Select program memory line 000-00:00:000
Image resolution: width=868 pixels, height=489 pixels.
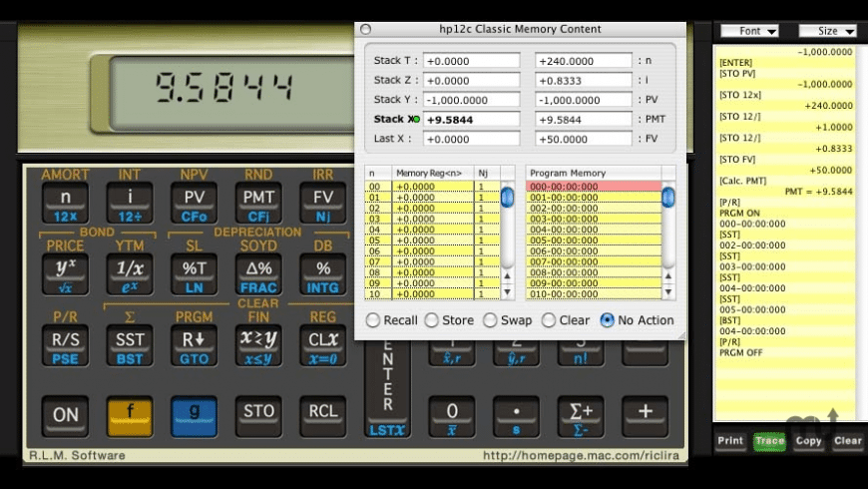point(593,187)
